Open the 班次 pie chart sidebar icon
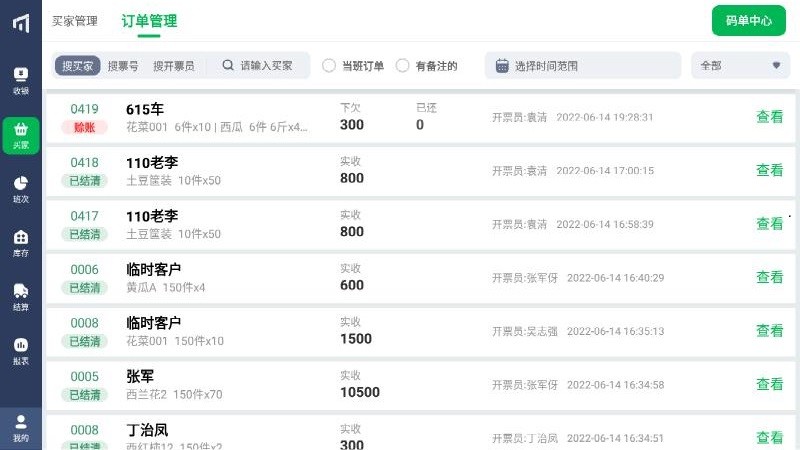 20,189
